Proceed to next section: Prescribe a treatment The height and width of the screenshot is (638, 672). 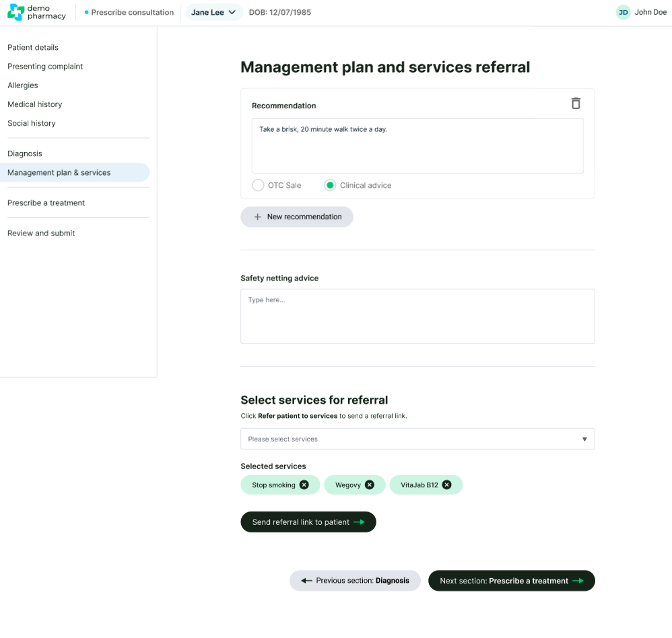(511, 581)
